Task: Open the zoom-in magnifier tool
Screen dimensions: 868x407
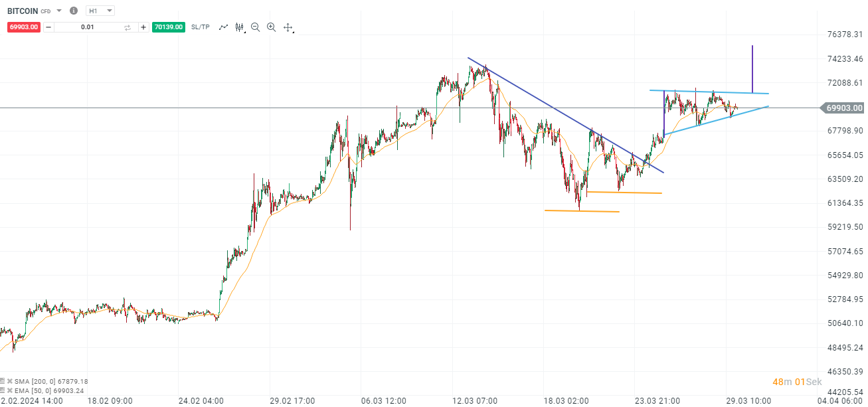Action: (x=270, y=27)
